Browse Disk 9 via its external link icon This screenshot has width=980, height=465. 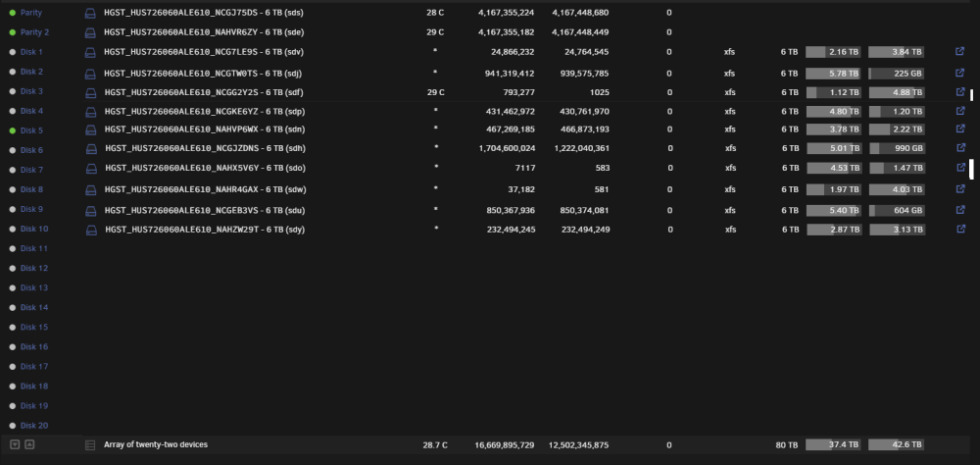(962, 210)
